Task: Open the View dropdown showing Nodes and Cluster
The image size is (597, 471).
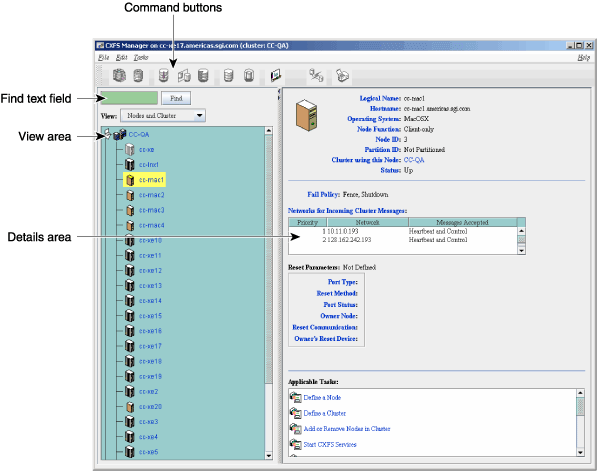Action: click(x=163, y=115)
